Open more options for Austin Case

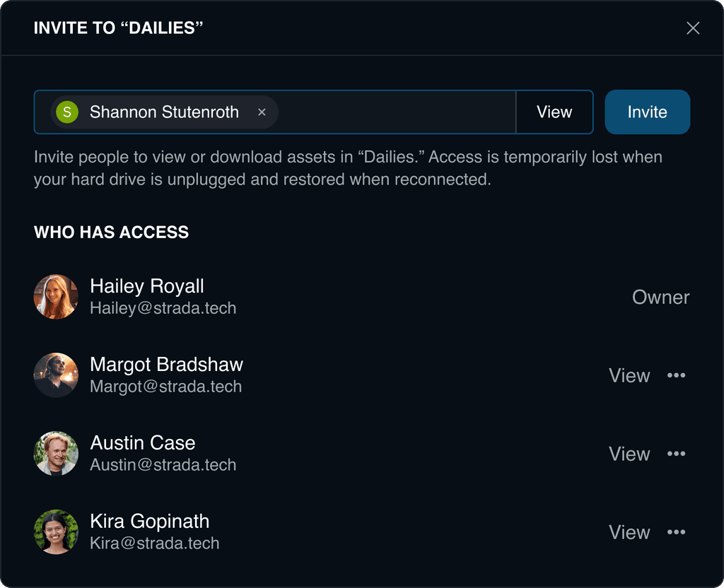point(676,454)
